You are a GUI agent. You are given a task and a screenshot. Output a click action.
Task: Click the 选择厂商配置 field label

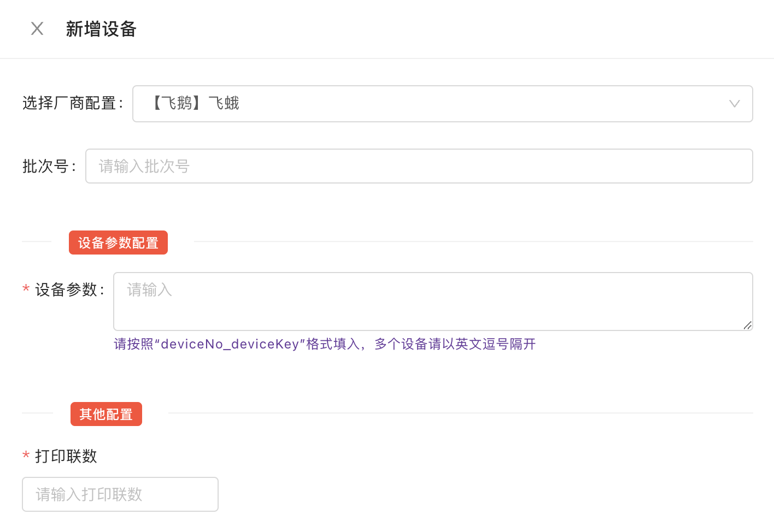[72, 103]
